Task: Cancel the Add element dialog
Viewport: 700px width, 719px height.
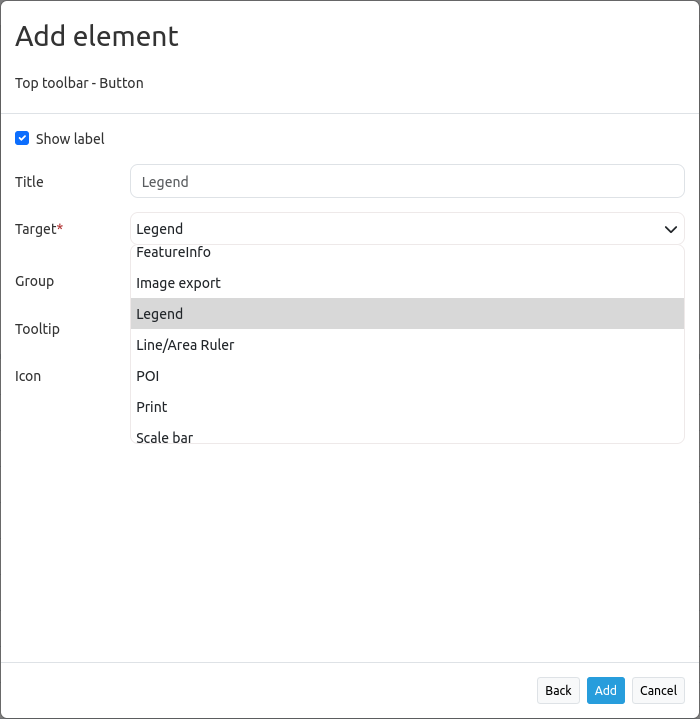Action: point(658,690)
